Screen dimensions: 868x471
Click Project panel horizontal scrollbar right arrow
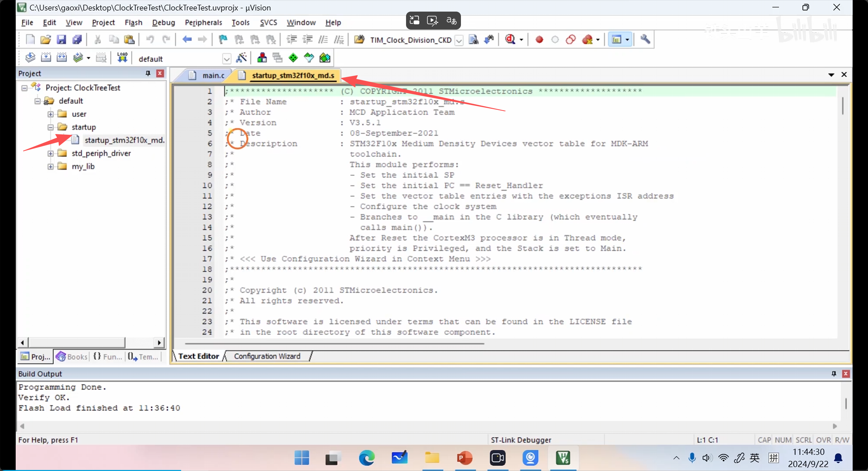(159, 342)
